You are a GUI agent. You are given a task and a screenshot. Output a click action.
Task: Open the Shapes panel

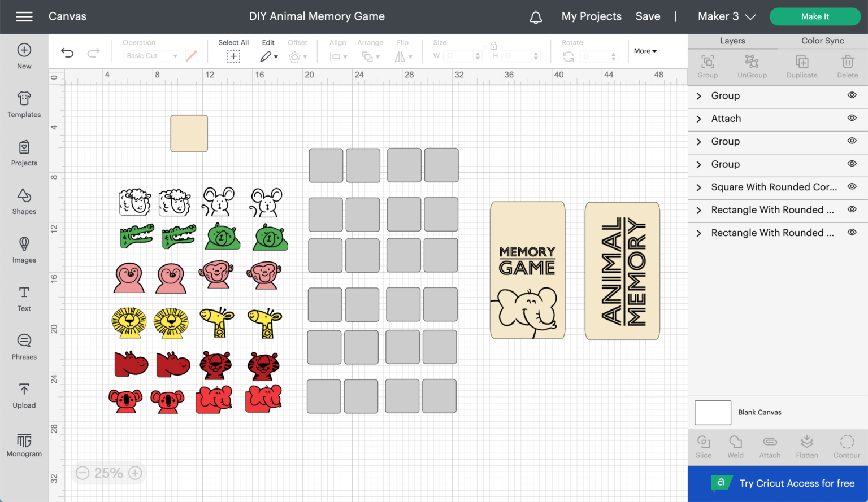pos(24,202)
